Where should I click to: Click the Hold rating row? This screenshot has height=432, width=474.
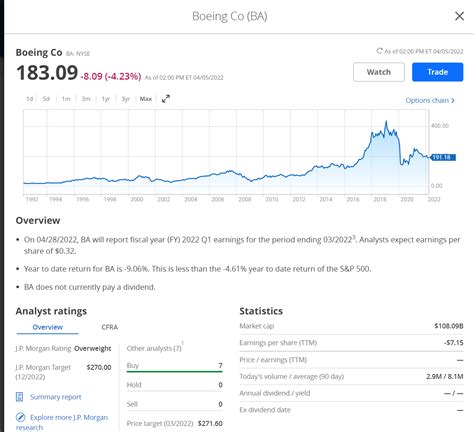click(174, 385)
